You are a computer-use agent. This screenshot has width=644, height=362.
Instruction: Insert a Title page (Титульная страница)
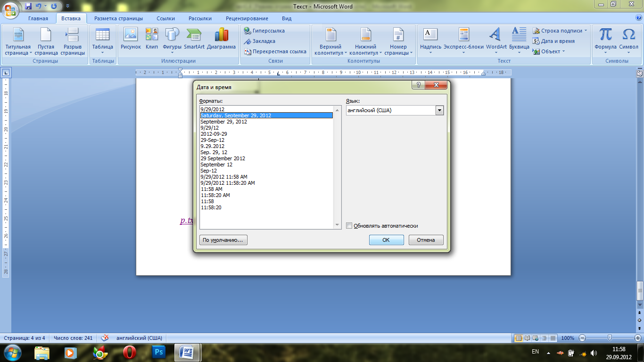pyautogui.click(x=18, y=41)
